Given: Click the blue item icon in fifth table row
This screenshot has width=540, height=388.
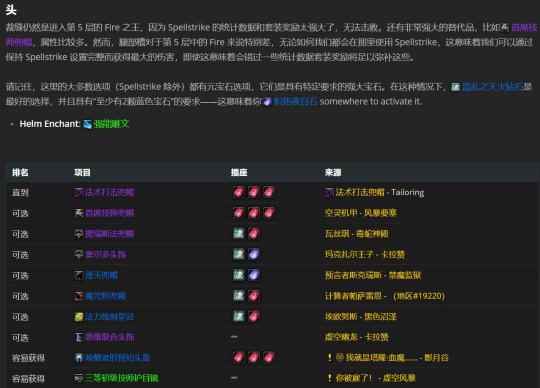Looking at the screenshot, I should pyautogui.click(x=79, y=275).
